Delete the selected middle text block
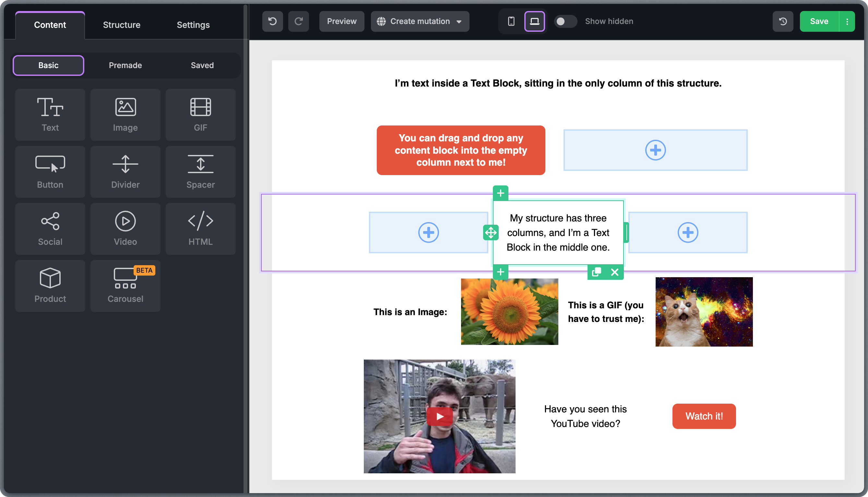Image resolution: width=868 pixels, height=497 pixels. click(x=615, y=272)
